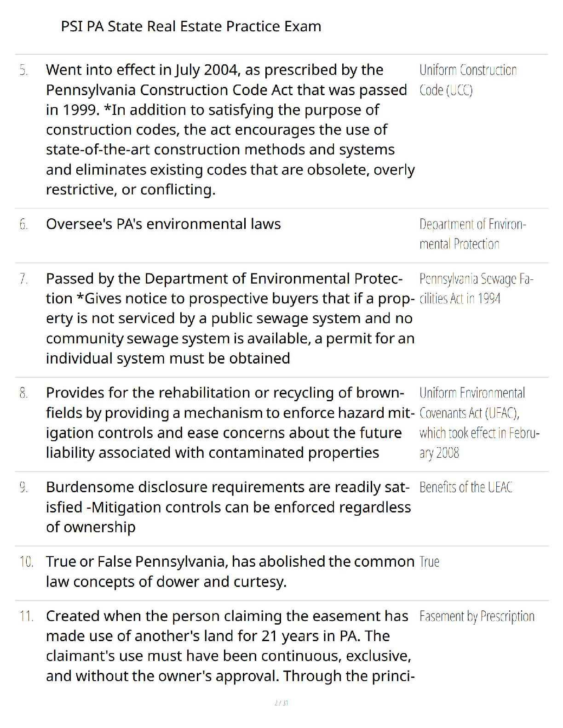563x728 pixels.
Task: Click the dower and curtesy true-or-false question
Action: (x=230, y=572)
